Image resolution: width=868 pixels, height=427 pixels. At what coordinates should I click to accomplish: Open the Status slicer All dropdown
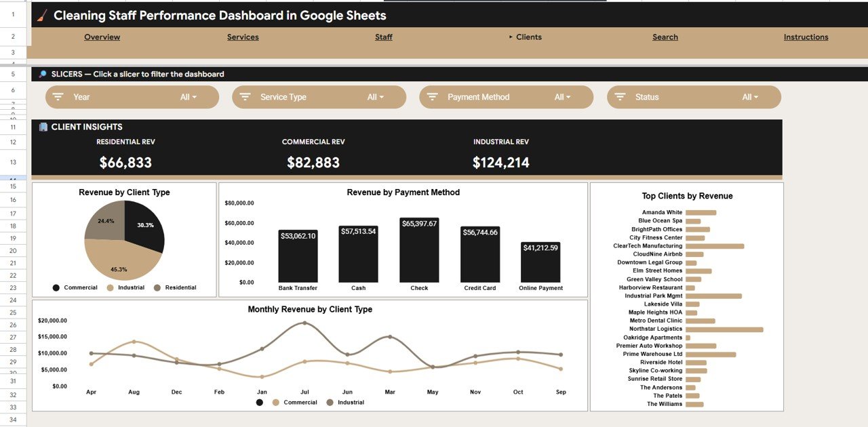point(750,97)
